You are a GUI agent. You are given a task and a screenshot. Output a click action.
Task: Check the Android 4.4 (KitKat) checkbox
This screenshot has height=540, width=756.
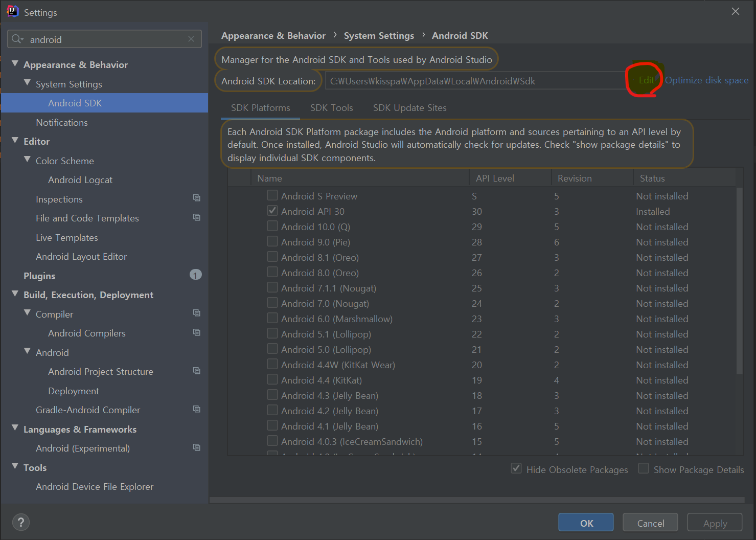click(x=272, y=379)
